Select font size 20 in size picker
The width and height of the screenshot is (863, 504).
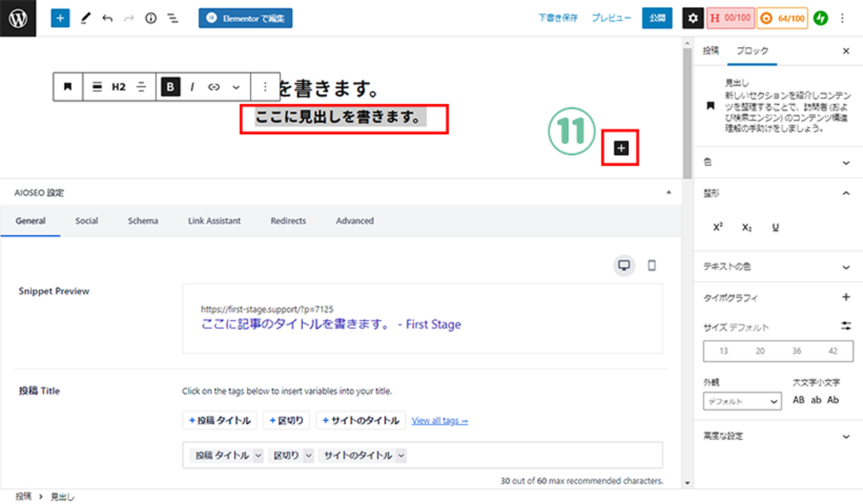point(760,351)
